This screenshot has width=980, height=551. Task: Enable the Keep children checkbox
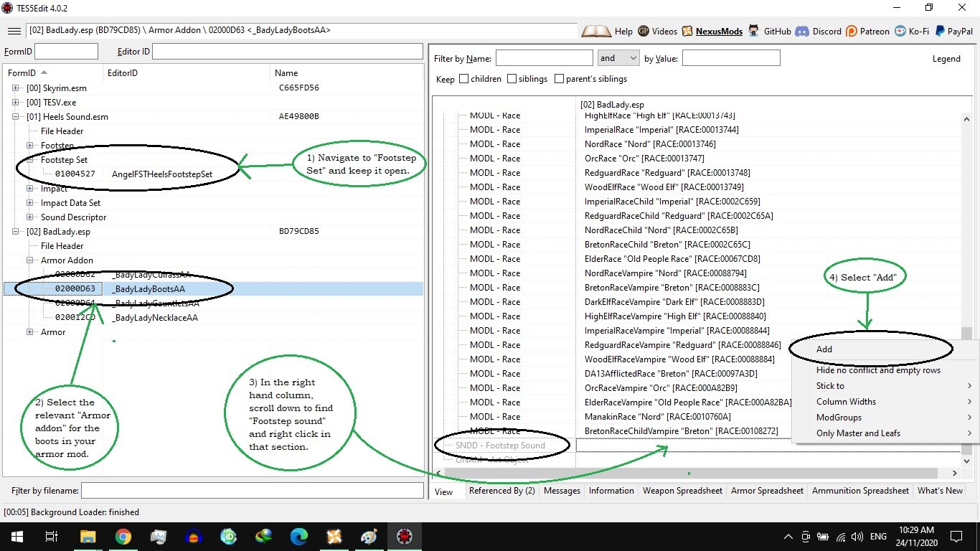coord(463,79)
